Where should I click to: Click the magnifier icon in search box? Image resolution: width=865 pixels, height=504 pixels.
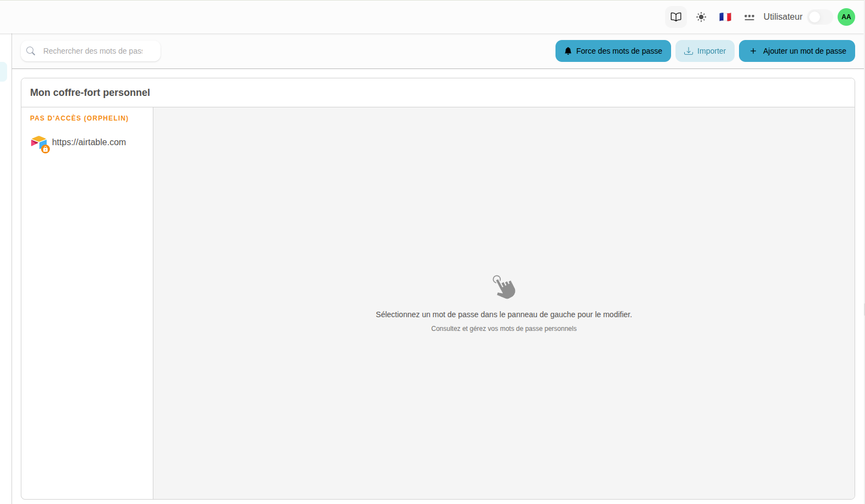pos(31,51)
